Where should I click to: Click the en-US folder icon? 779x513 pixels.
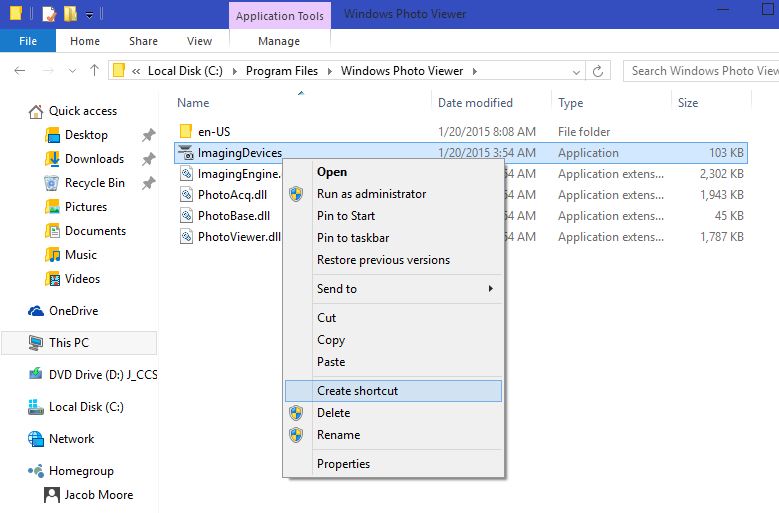pyautogui.click(x=185, y=132)
